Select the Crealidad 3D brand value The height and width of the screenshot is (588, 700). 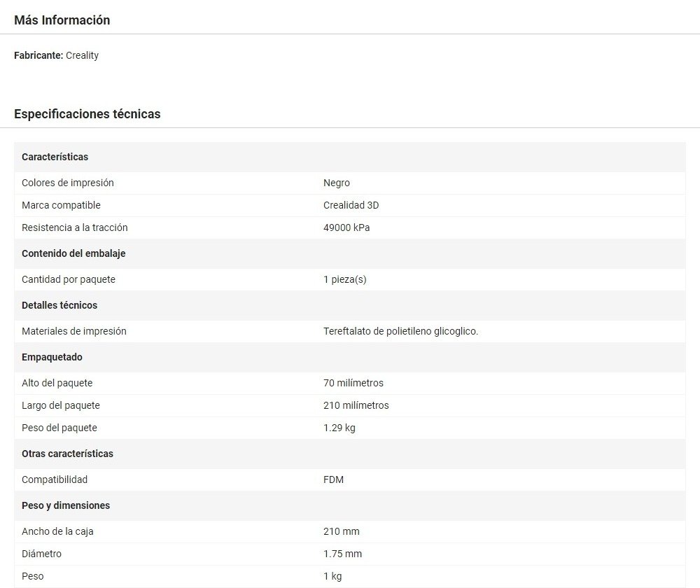pyautogui.click(x=351, y=205)
